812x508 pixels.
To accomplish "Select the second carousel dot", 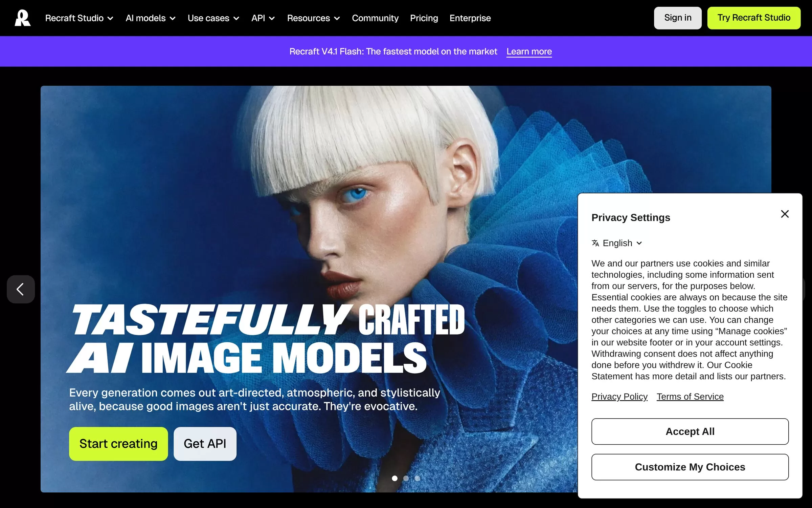I will (406, 478).
